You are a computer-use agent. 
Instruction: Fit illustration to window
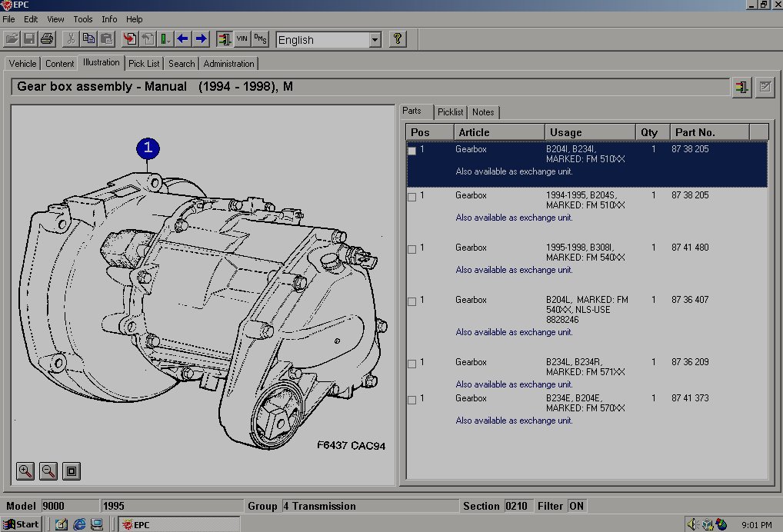(72, 471)
